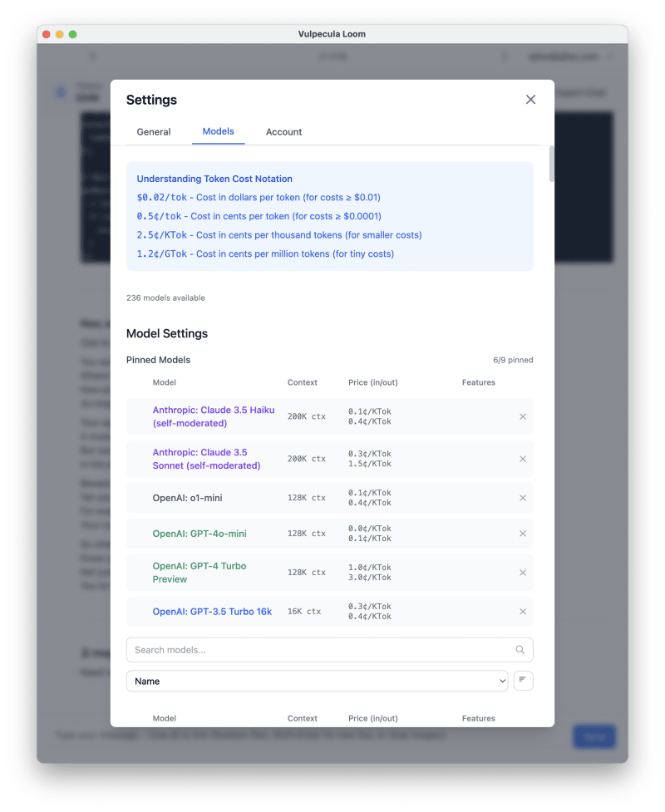665x812 pixels.
Task: Open Anthropic: Claude 3.5 Sonnet model link
Action: [x=206, y=459]
